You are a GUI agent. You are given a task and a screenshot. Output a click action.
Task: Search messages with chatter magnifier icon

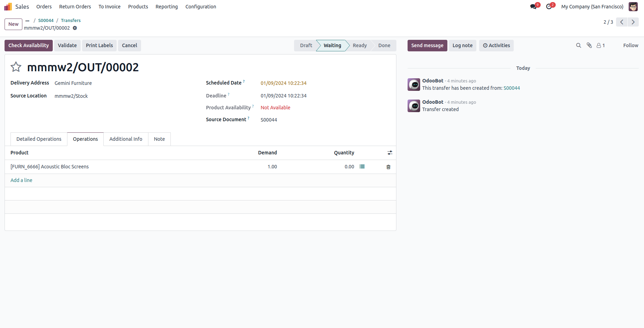tap(578, 45)
